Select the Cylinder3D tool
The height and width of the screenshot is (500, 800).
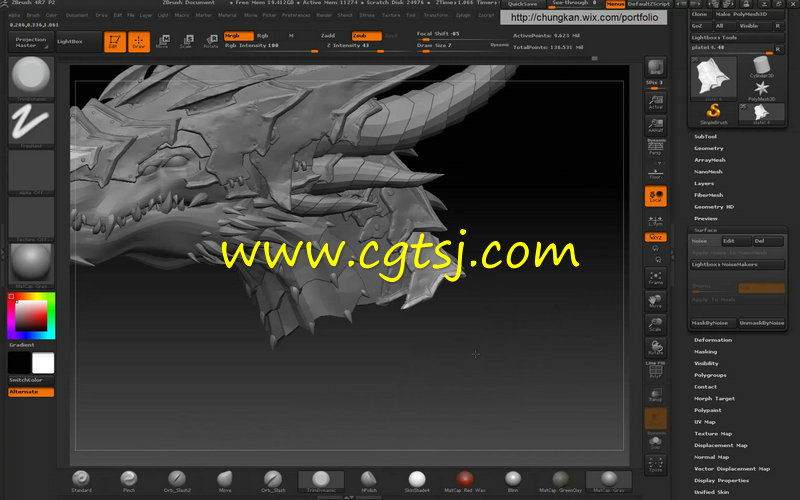pyautogui.click(x=761, y=67)
